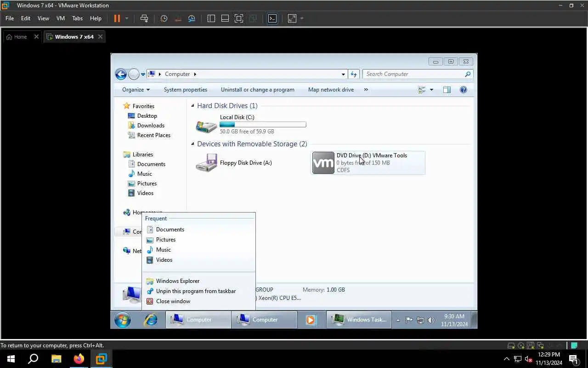
Task: Open the view options dropdown arrow
Action: pyautogui.click(x=431, y=90)
